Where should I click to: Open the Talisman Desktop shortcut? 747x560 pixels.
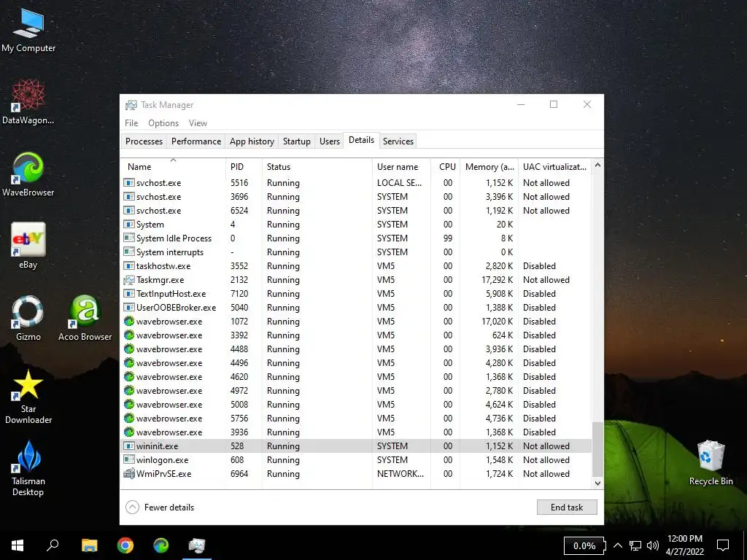[x=28, y=469]
